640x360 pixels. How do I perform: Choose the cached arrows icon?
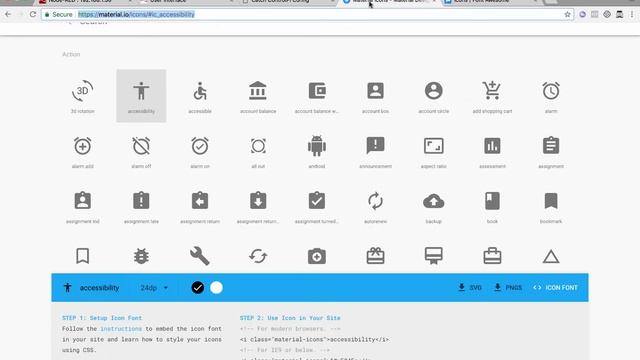click(x=258, y=256)
